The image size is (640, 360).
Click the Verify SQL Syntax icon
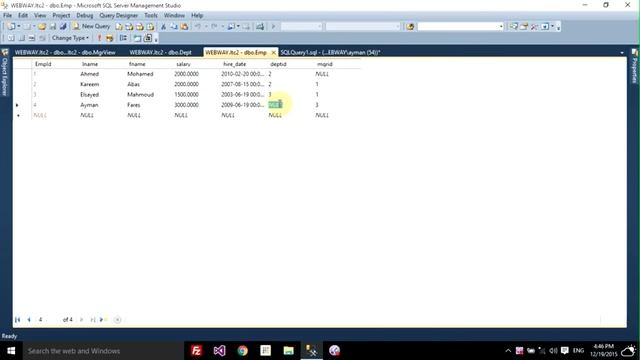109,38
